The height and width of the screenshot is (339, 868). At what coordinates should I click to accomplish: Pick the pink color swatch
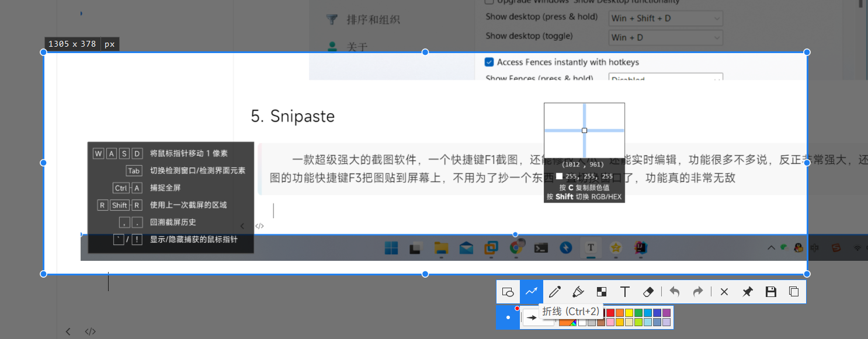pyautogui.click(x=610, y=322)
